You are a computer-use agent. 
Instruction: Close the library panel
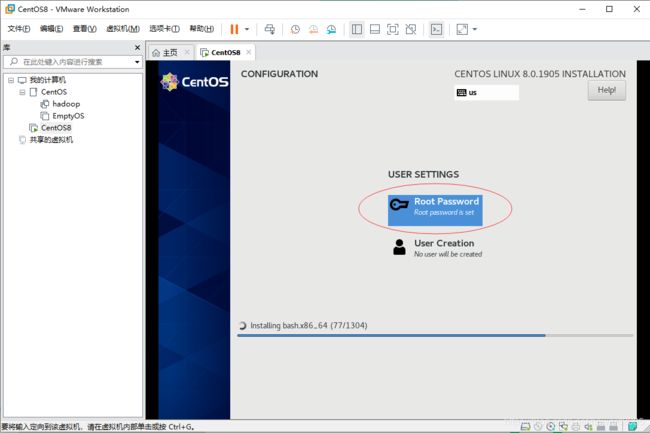(137, 48)
